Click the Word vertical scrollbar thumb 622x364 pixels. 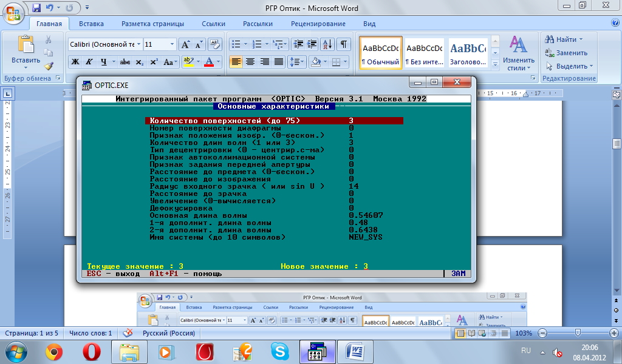(617, 144)
